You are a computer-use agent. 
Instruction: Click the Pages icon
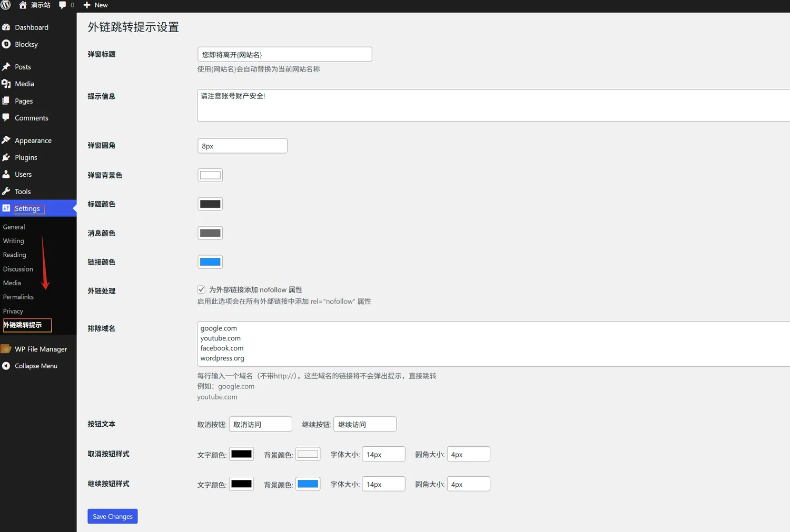point(6,101)
